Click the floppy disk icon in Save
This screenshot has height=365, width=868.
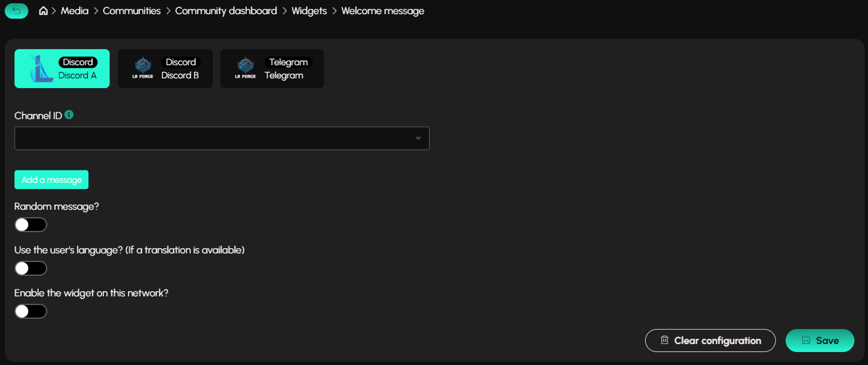806,340
